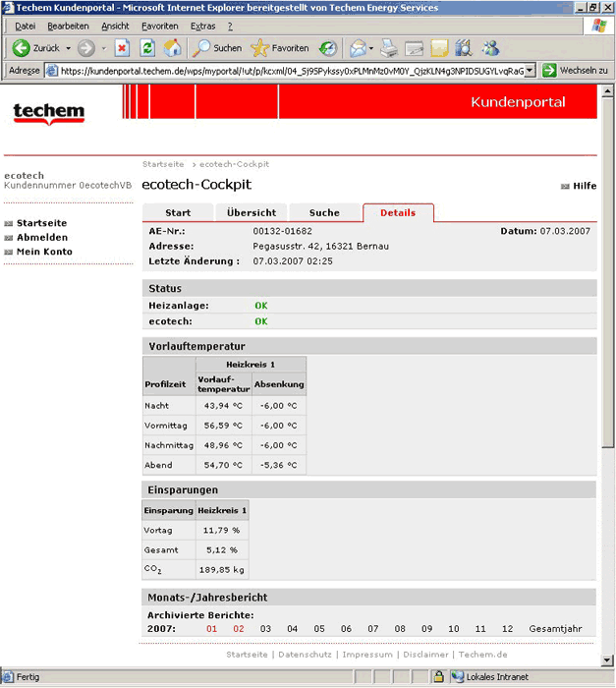The height and width of the screenshot is (688, 616).
Task: Click the page icon beside the URL
Action: pyautogui.click(x=52, y=71)
